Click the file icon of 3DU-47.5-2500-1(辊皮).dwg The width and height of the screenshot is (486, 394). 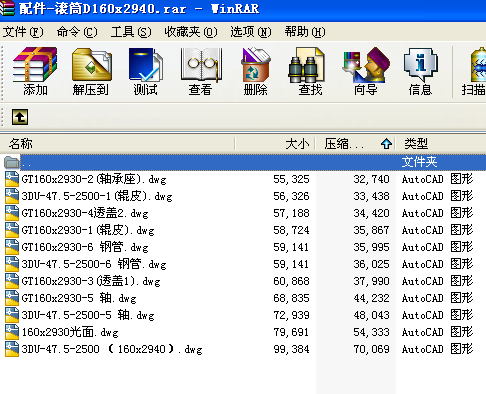click(x=12, y=196)
